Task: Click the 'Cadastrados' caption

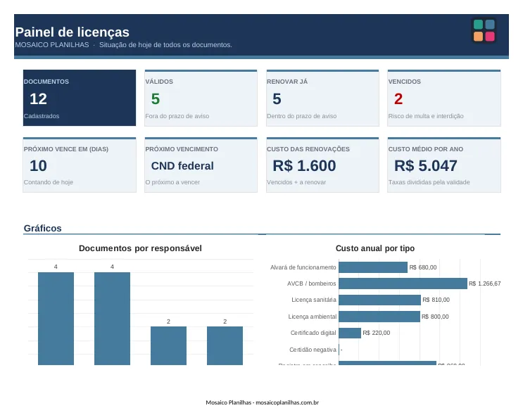Action: [42, 116]
